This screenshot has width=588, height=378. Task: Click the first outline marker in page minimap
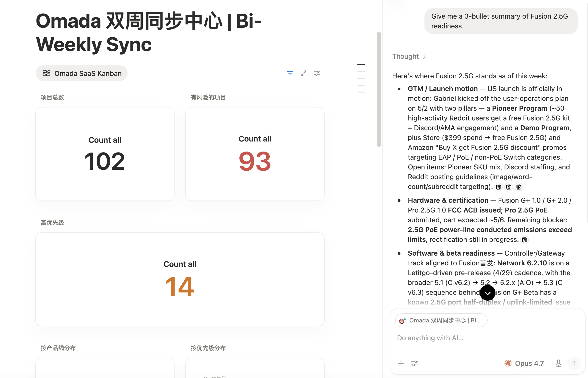tap(361, 65)
